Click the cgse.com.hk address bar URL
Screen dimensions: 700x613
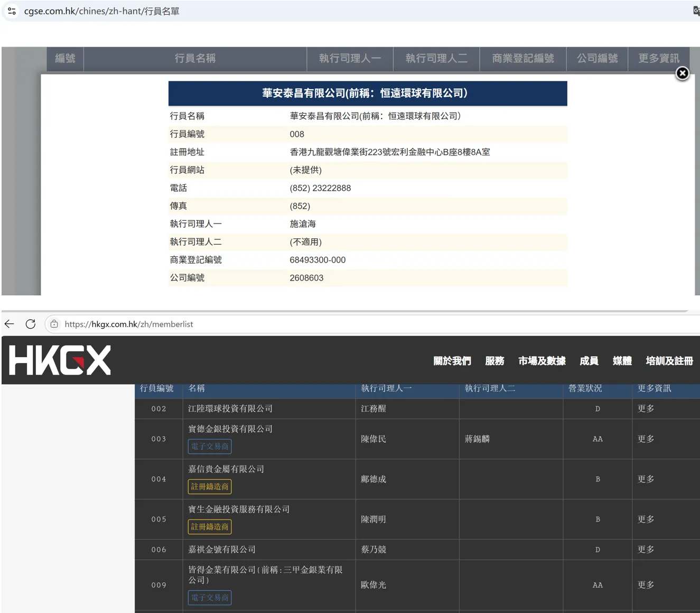click(x=101, y=11)
